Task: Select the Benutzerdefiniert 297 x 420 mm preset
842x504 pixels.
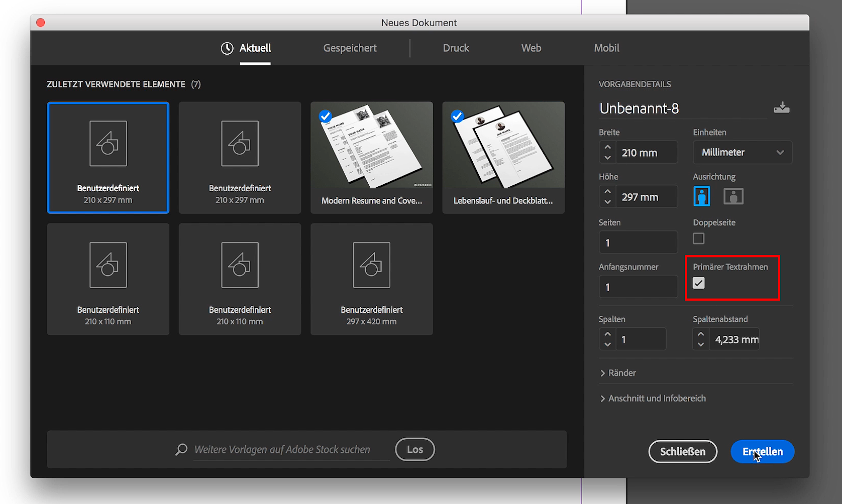Action: click(371, 279)
